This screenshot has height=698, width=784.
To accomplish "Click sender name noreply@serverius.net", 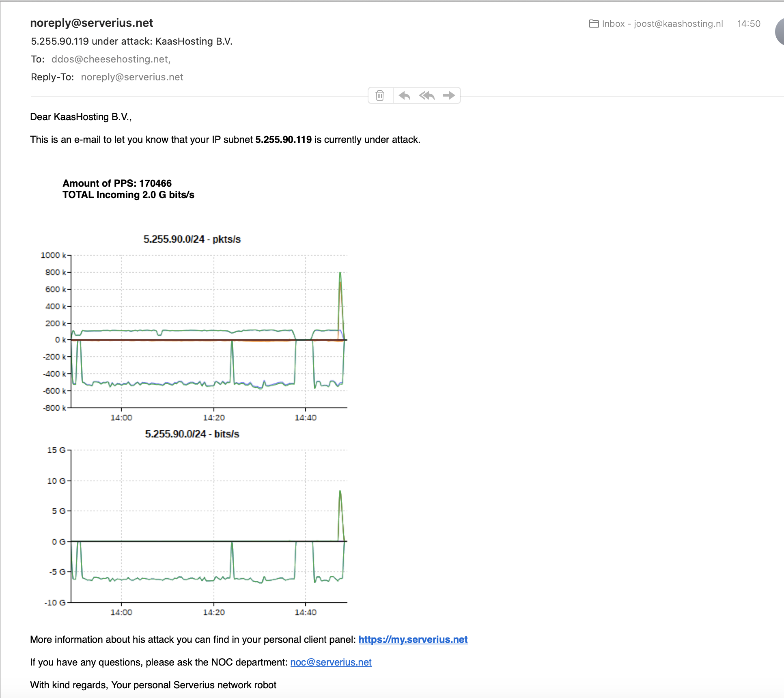I will 91,23.
